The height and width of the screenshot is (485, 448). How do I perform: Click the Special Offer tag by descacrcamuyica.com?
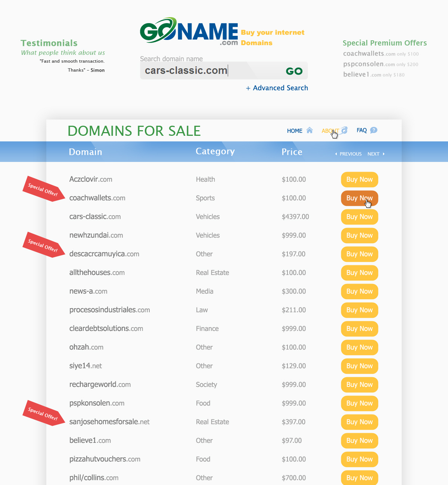coord(43,245)
